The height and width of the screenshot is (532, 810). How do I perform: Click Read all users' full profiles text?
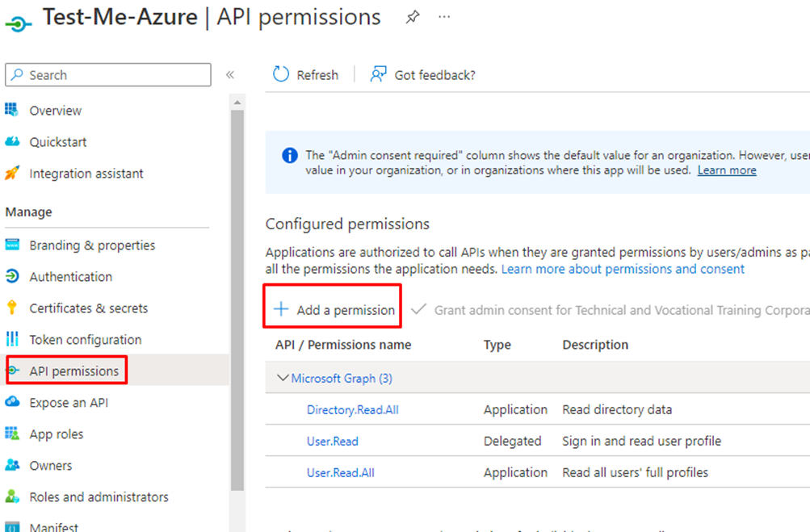click(635, 472)
